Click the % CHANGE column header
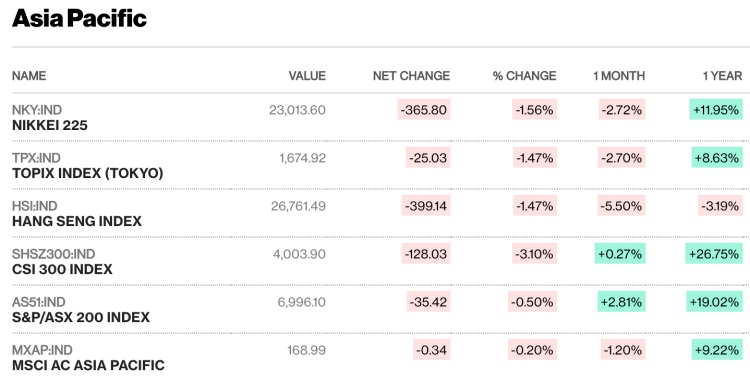 coord(525,76)
